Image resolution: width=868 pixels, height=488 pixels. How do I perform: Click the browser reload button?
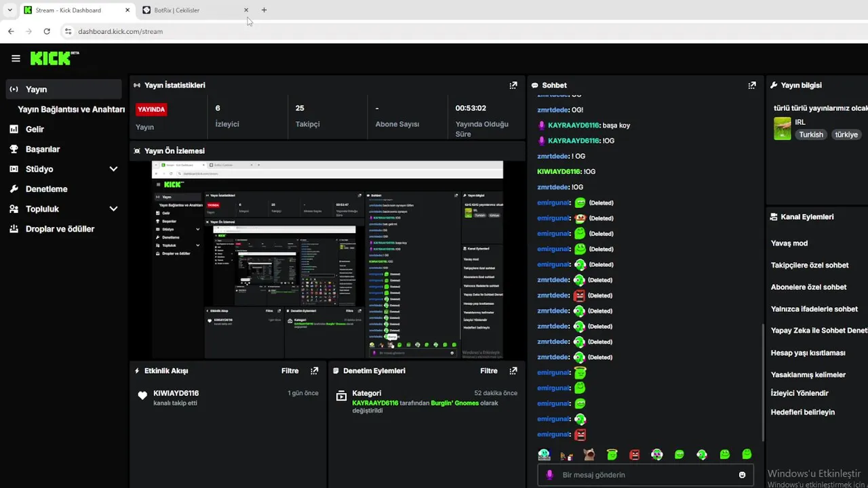(x=47, y=31)
